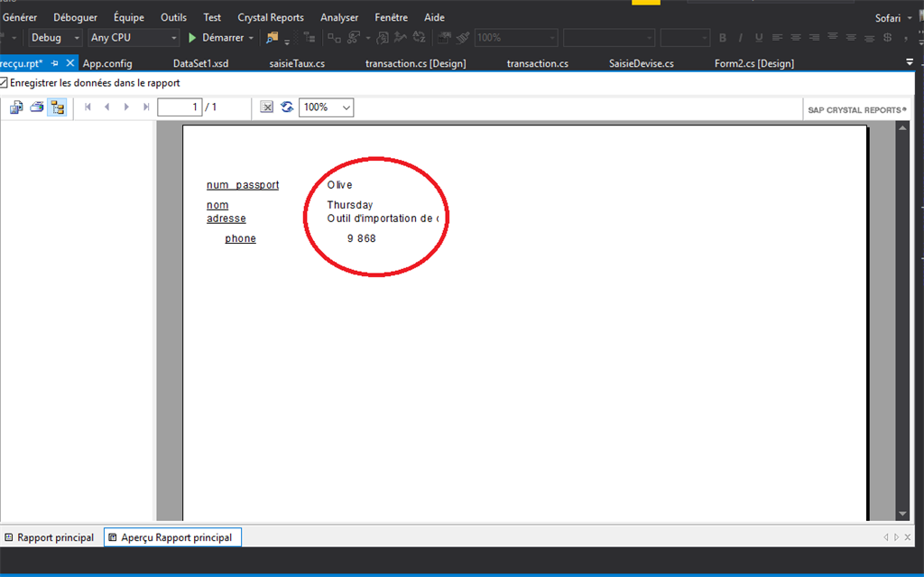This screenshot has width=924, height=577.
Task: Click the page number input field
Action: pyautogui.click(x=180, y=107)
